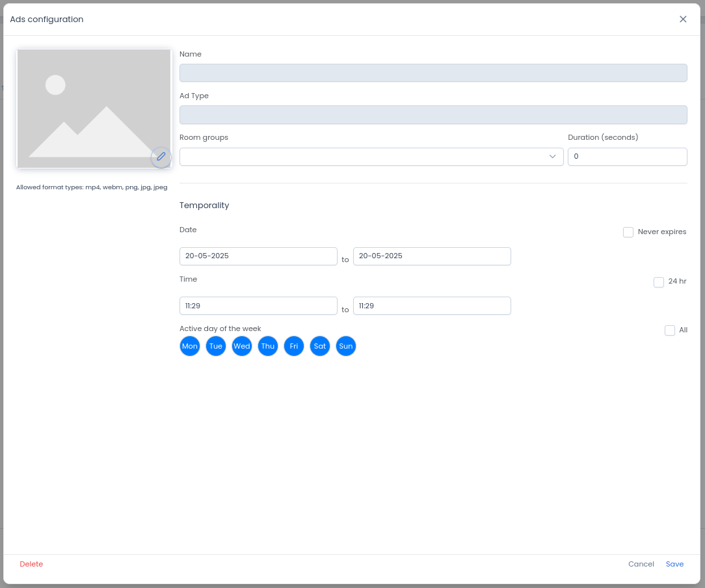Viewport: 705px width, 588px height.
Task: Focus the Duration seconds field
Action: coord(627,157)
